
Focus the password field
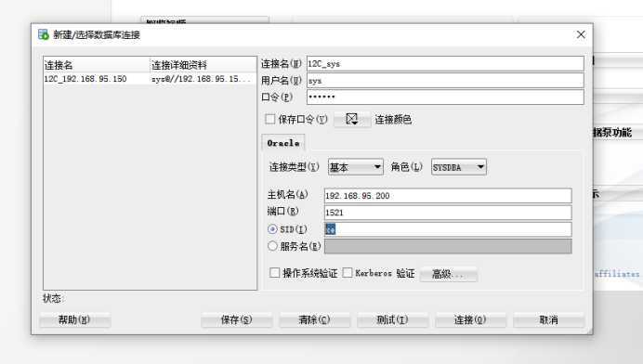pos(445,97)
